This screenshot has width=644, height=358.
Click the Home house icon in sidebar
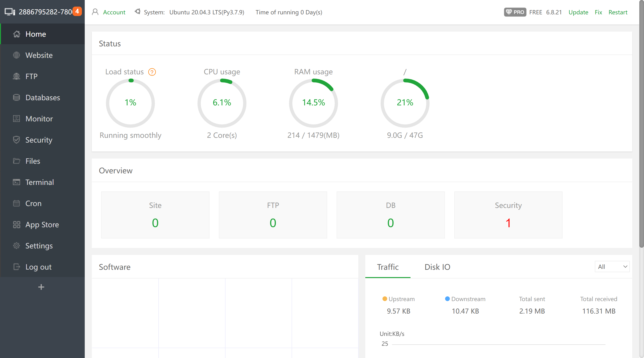point(16,34)
